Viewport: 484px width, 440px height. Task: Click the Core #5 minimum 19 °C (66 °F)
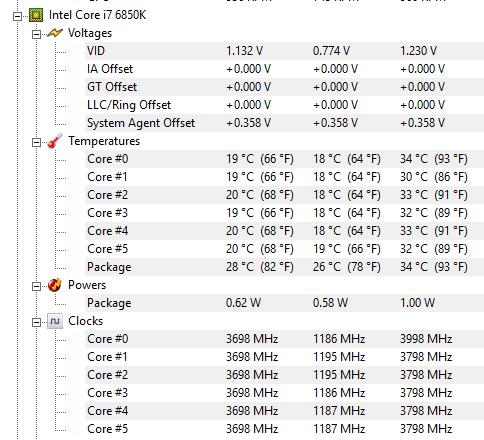(x=347, y=249)
